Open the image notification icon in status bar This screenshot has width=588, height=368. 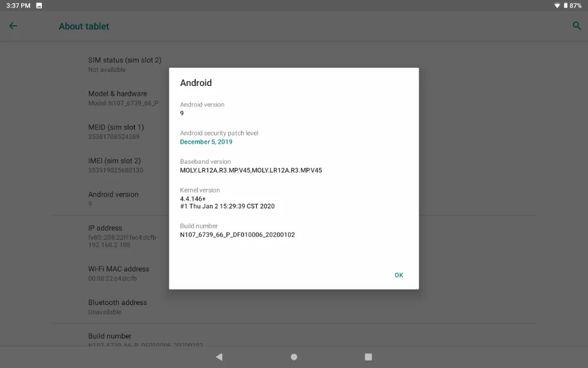[39, 6]
